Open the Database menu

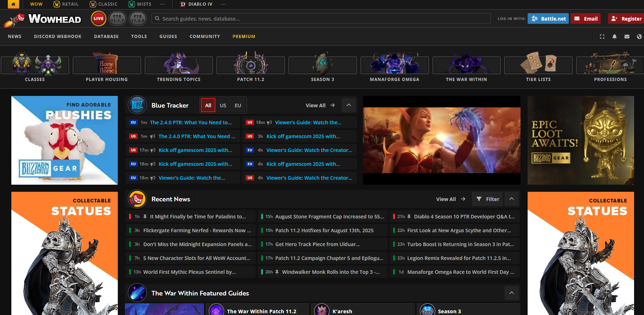pos(106,36)
